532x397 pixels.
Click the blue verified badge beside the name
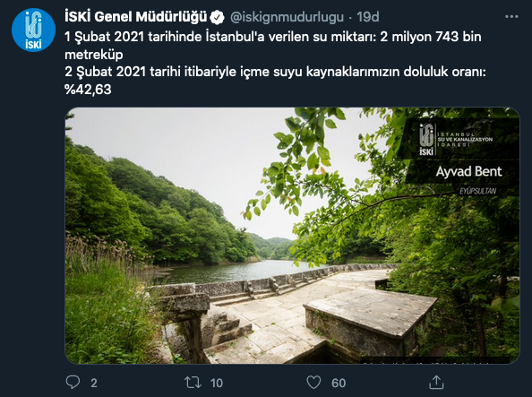(x=217, y=17)
